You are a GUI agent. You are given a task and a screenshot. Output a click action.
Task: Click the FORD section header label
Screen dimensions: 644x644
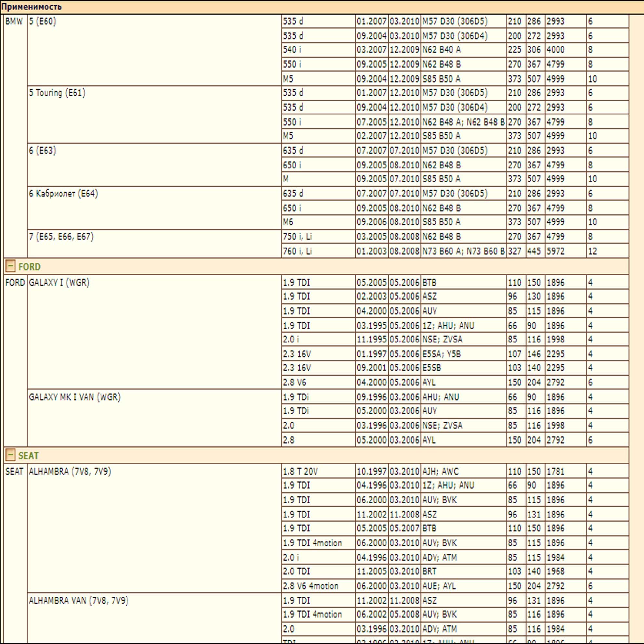coord(29,267)
